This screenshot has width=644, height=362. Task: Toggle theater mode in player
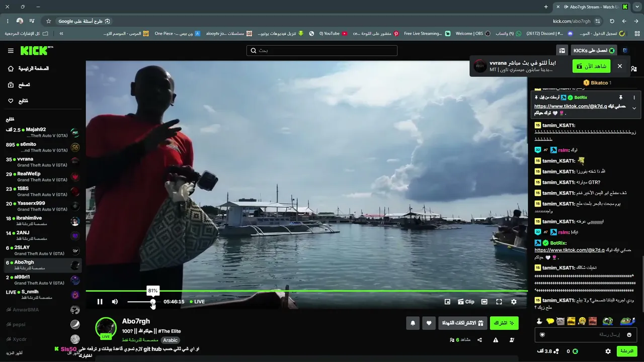(x=484, y=302)
